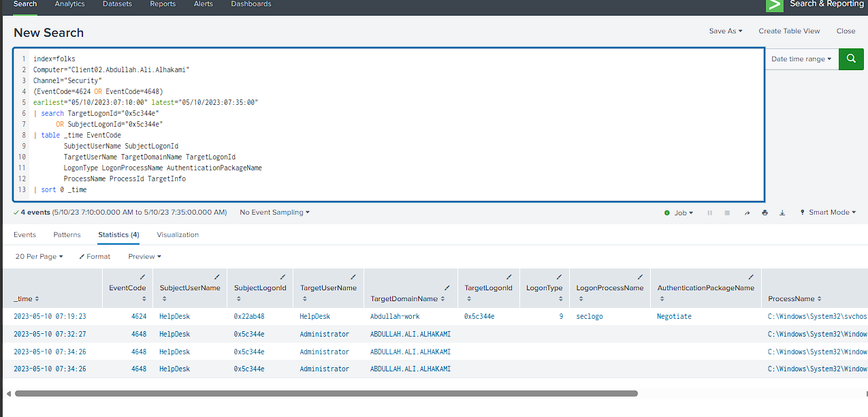This screenshot has height=417, width=868.
Task: Edit the LogonProcessName column pencil icon
Action: tap(639, 277)
